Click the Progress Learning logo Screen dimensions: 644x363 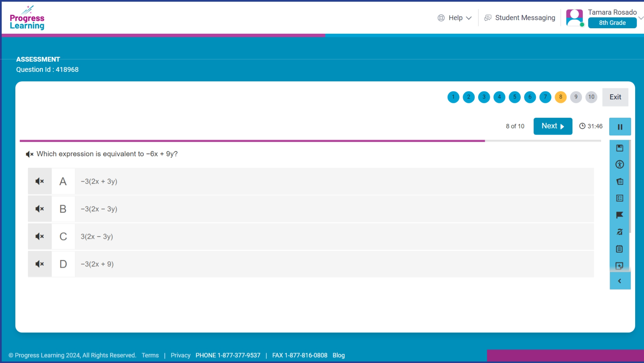point(27,18)
